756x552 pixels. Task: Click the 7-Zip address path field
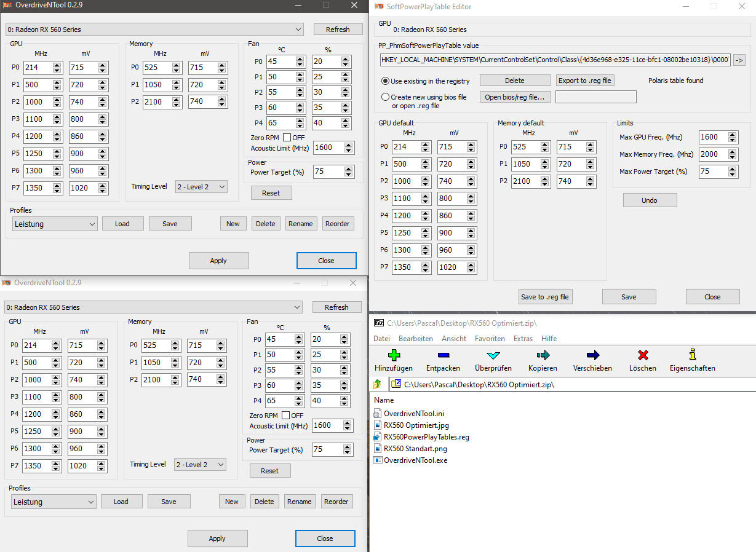[573, 384]
